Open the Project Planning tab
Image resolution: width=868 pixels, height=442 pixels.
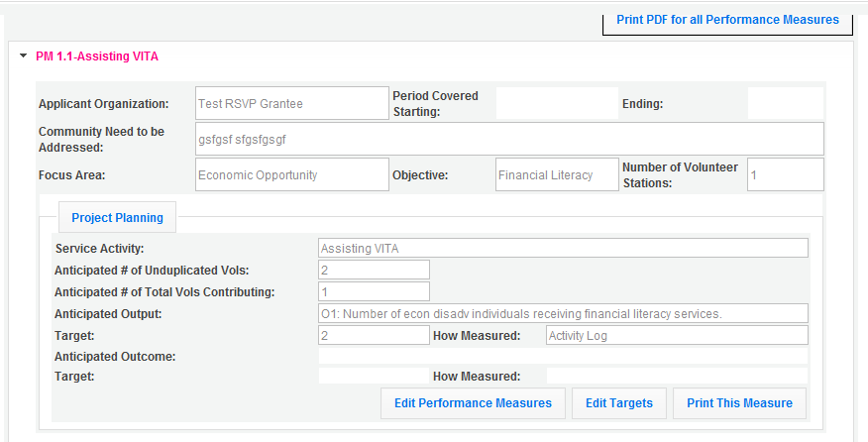117,217
